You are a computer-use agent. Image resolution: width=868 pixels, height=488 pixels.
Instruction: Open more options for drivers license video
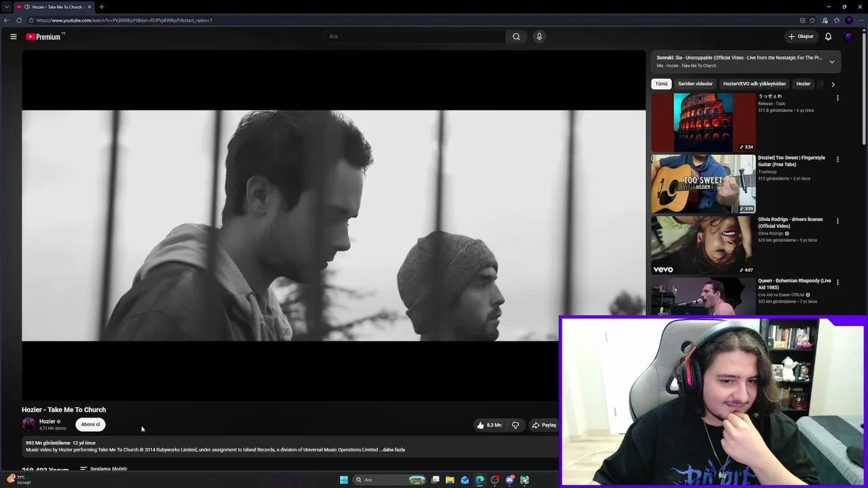click(x=837, y=221)
